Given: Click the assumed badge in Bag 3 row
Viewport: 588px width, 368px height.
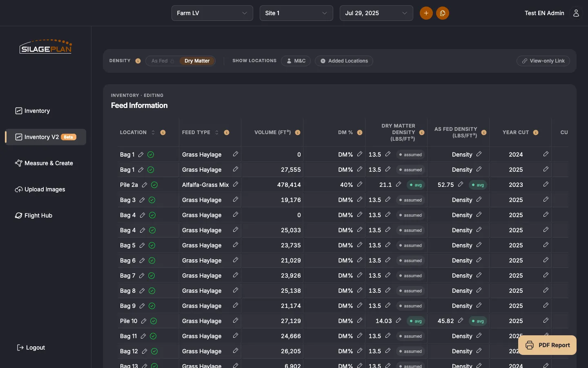Looking at the screenshot, I should pos(411,200).
